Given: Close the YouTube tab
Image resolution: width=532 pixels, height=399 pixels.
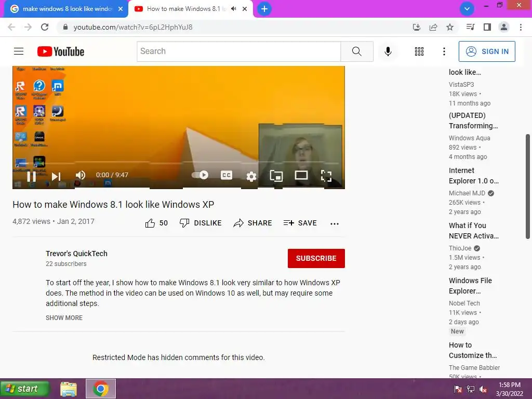Looking at the screenshot, I should click(x=245, y=9).
